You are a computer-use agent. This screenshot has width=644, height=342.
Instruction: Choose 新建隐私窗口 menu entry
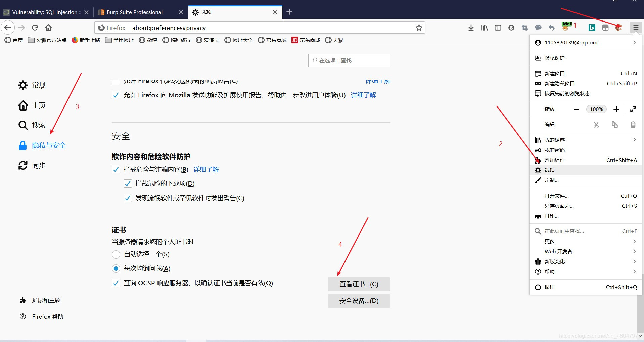(586, 83)
